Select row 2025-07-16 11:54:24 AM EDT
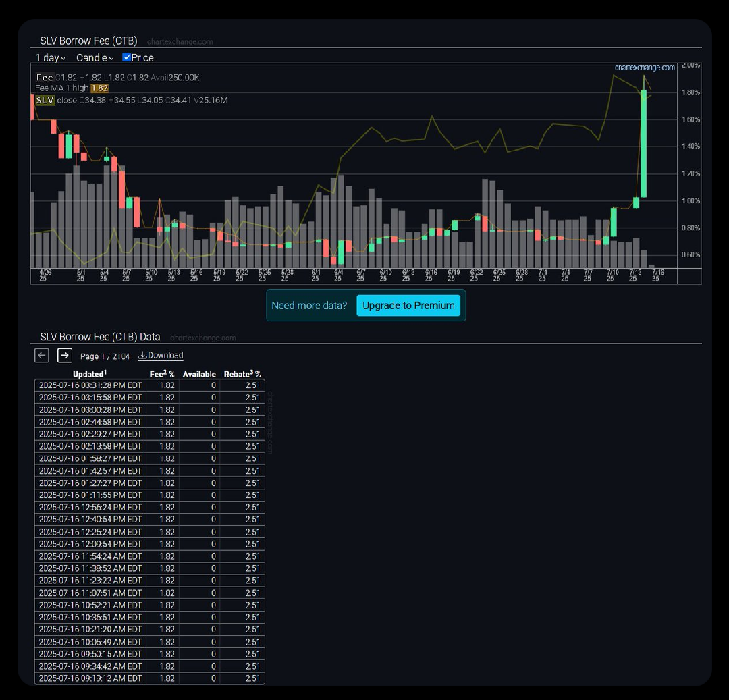729x700 pixels. (x=150, y=556)
